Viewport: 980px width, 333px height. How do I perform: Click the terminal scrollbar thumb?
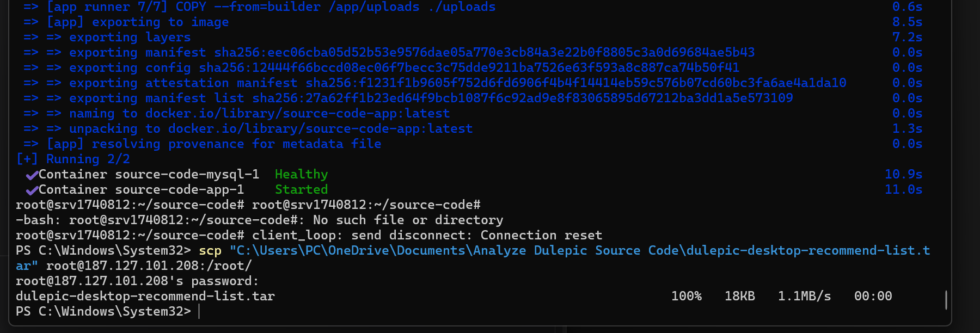946,300
